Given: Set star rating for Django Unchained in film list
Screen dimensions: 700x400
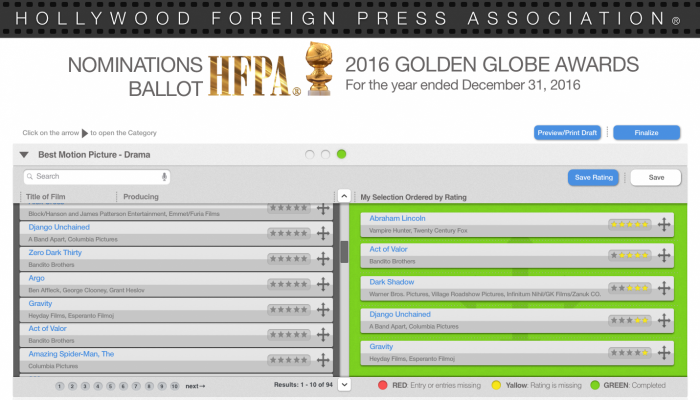Looking at the screenshot, I should 288,233.
